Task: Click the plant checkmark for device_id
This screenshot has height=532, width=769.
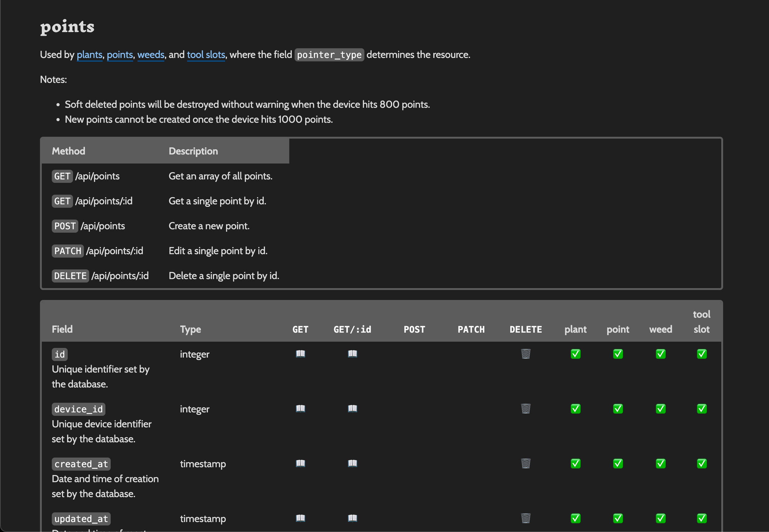Action: pos(575,409)
